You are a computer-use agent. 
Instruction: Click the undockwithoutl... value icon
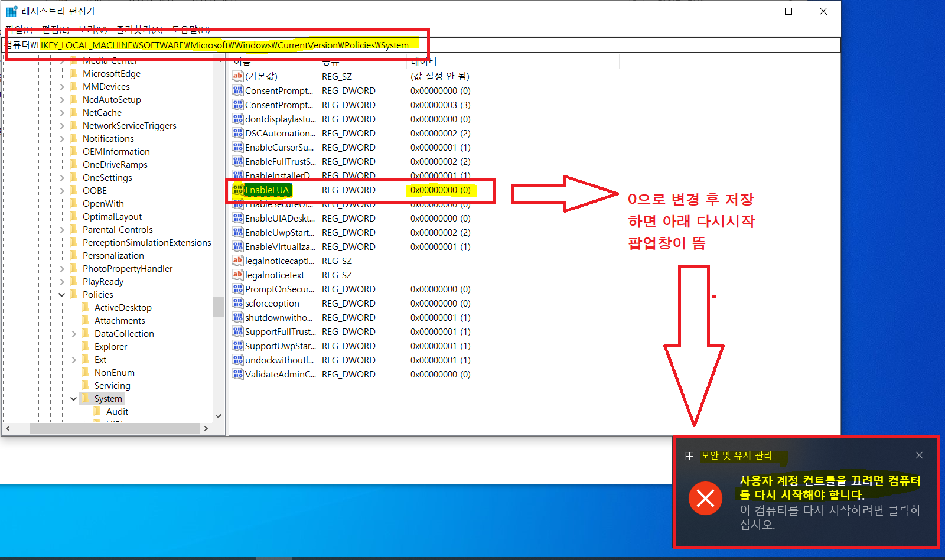click(238, 360)
